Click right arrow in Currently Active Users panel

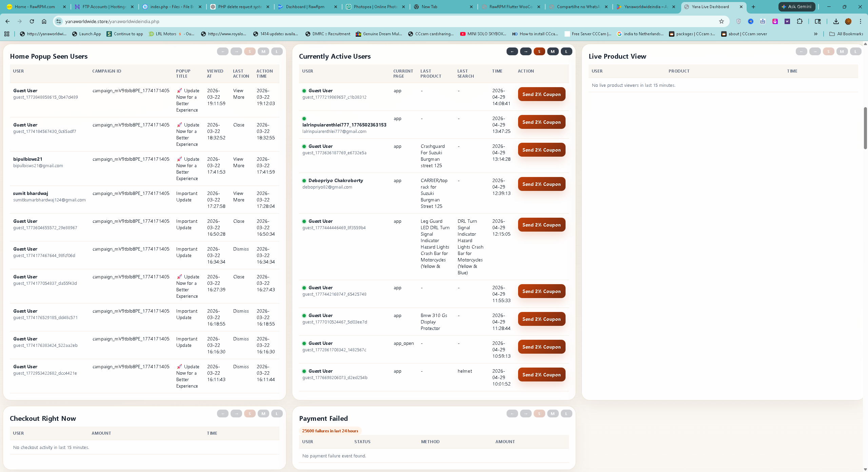(x=526, y=52)
